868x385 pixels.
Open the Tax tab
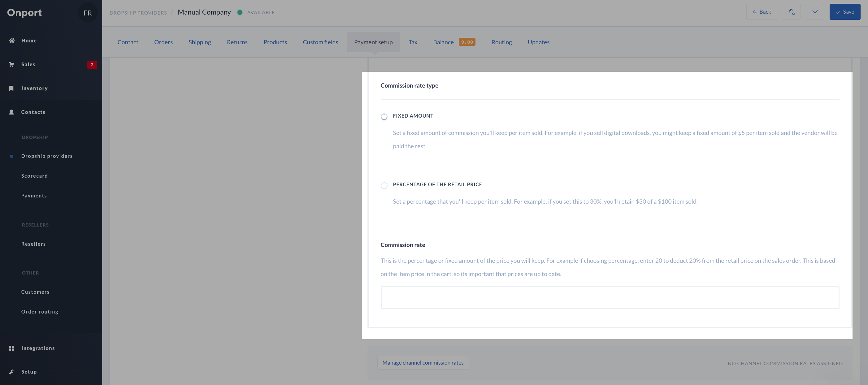point(413,42)
